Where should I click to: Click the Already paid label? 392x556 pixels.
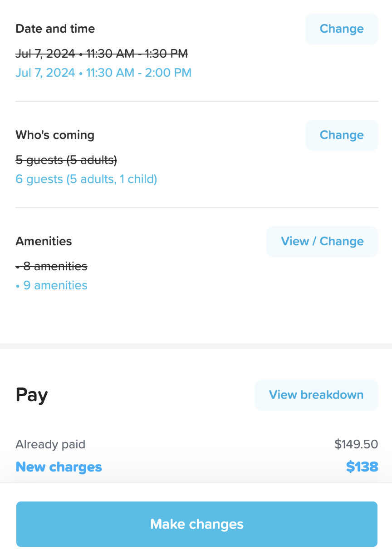click(x=50, y=444)
